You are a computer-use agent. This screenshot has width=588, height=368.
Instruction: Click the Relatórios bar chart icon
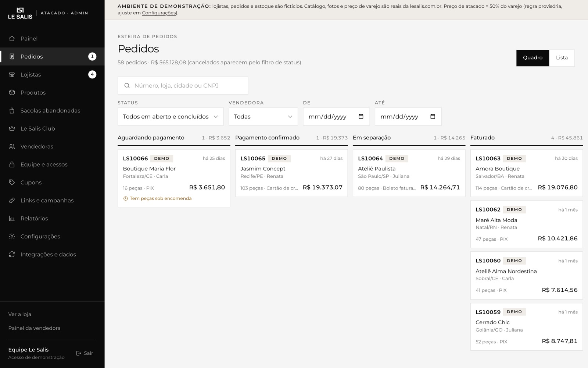pos(12,219)
